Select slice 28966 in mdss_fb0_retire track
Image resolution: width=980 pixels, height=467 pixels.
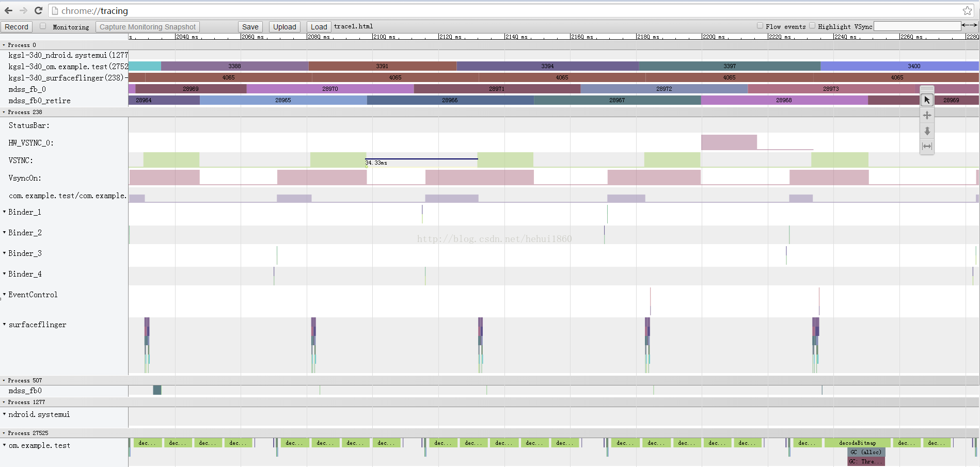450,100
